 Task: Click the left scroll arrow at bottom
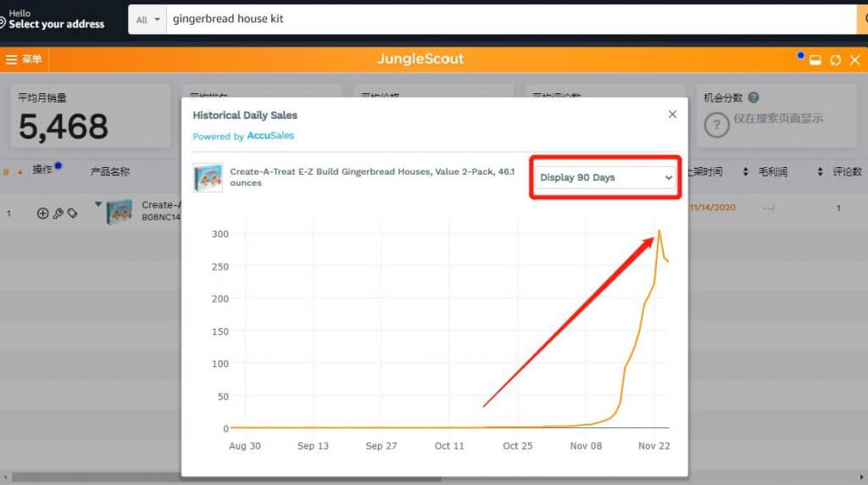point(5,477)
